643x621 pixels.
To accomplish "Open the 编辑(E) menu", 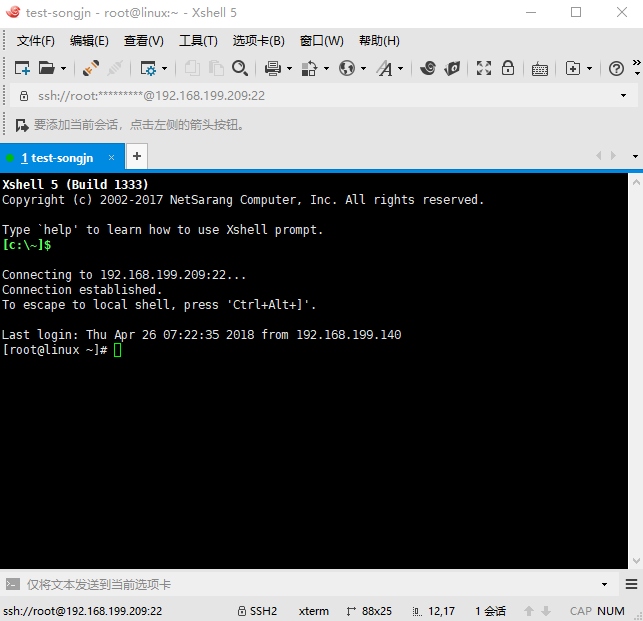I will pyautogui.click(x=89, y=41).
